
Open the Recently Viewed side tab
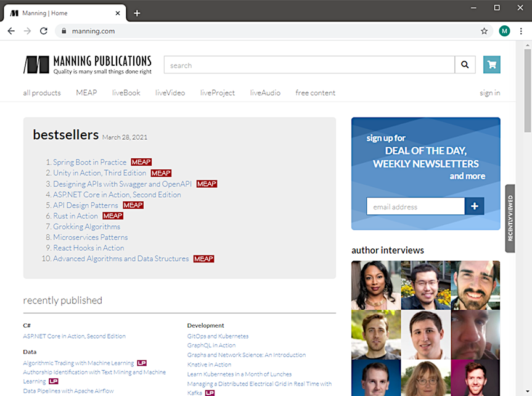510,219
